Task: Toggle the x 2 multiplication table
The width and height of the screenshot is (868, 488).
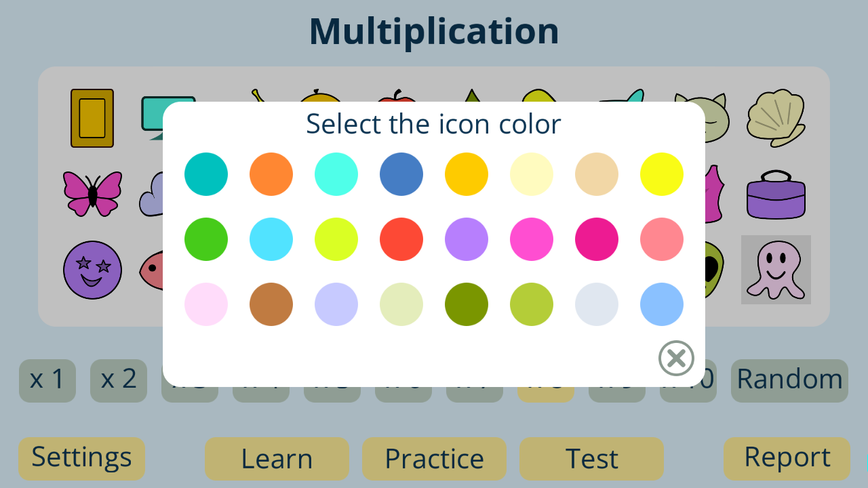Action: 119,380
